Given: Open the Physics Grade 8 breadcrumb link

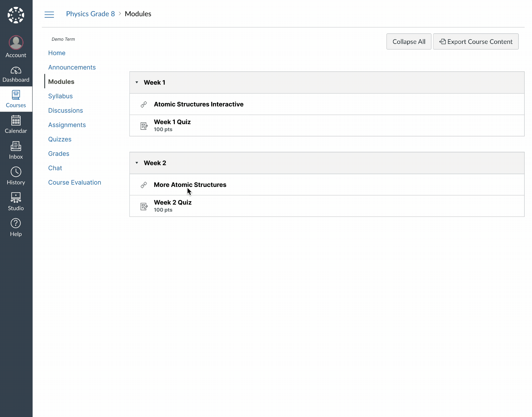Looking at the screenshot, I should [x=90, y=14].
